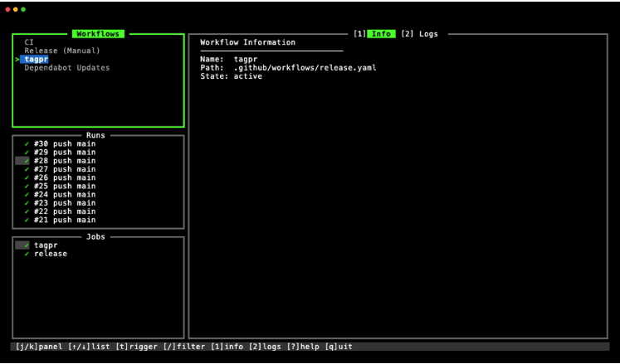Image resolution: width=620 pixels, height=364 pixels.
Task: Switch to the Logs tab
Action: coord(428,34)
